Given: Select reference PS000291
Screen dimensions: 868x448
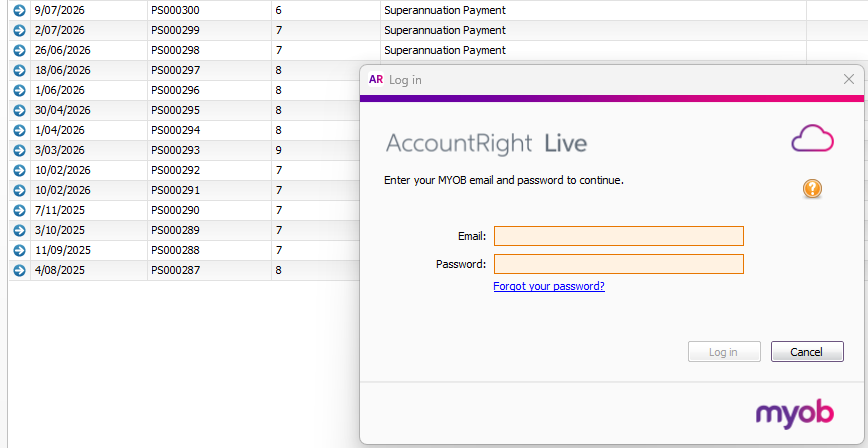Looking at the screenshot, I should [175, 190].
